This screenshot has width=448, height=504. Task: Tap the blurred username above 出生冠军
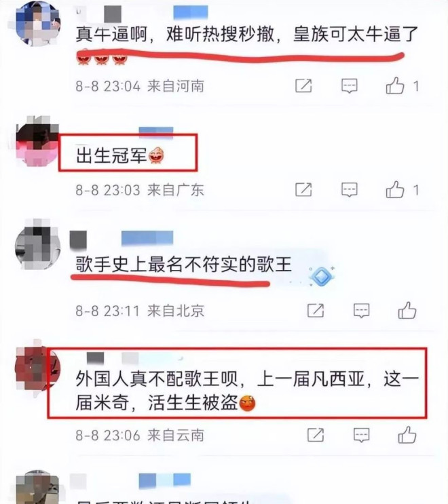155,131
